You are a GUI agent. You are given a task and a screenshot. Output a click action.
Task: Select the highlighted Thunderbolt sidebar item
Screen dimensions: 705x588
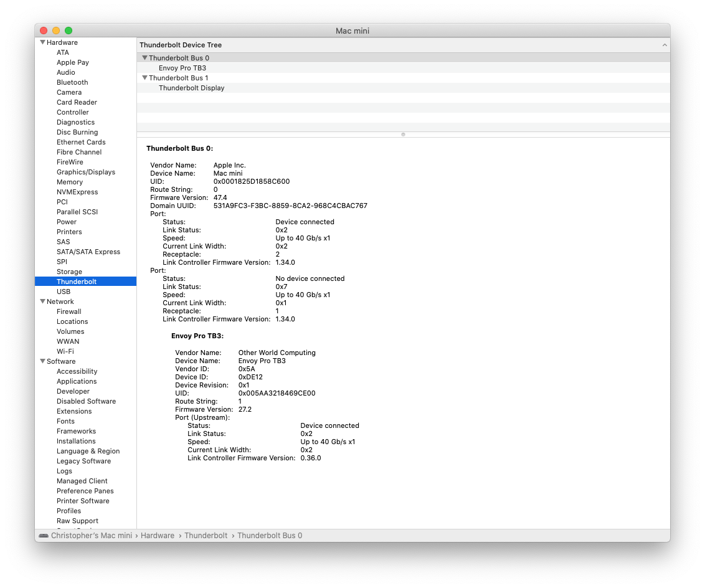tap(85, 282)
